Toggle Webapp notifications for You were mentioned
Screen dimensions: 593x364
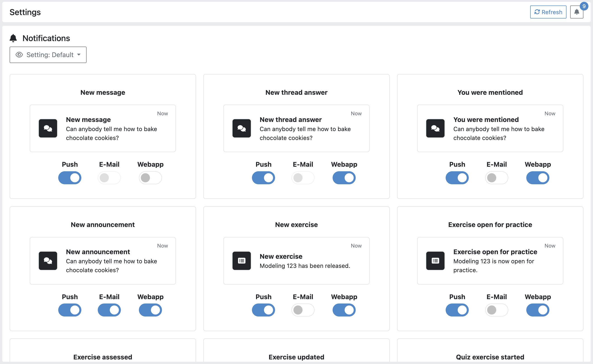pyautogui.click(x=538, y=178)
